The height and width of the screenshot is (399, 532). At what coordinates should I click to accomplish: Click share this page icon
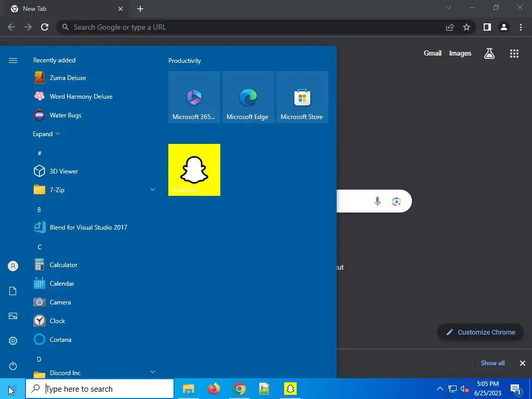pyautogui.click(x=450, y=27)
